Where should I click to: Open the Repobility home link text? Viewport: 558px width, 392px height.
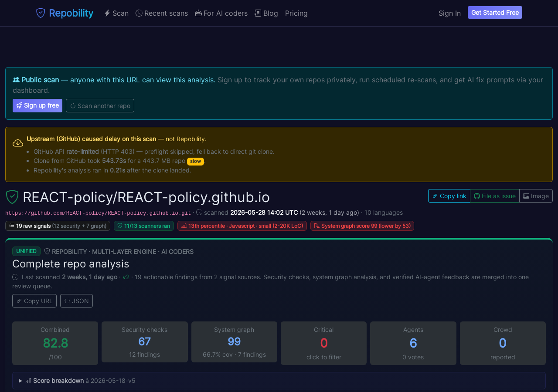pos(71,13)
